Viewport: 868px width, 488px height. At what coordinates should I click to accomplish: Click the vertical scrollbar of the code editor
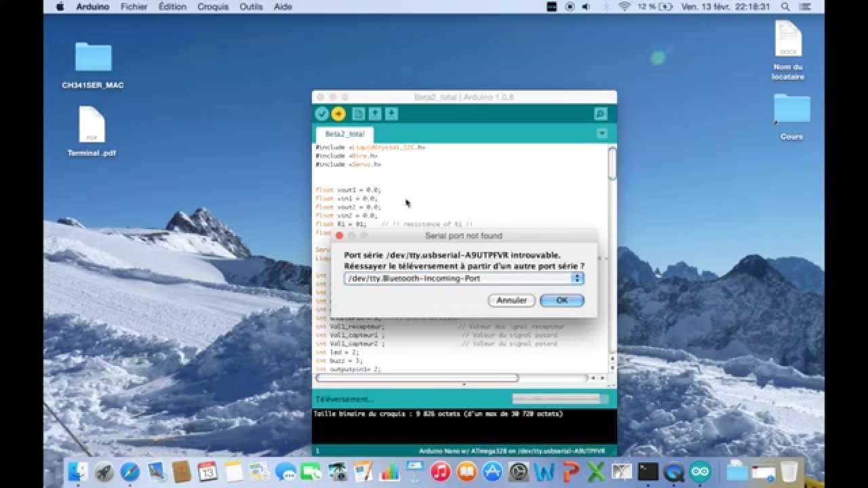coord(612,249)
